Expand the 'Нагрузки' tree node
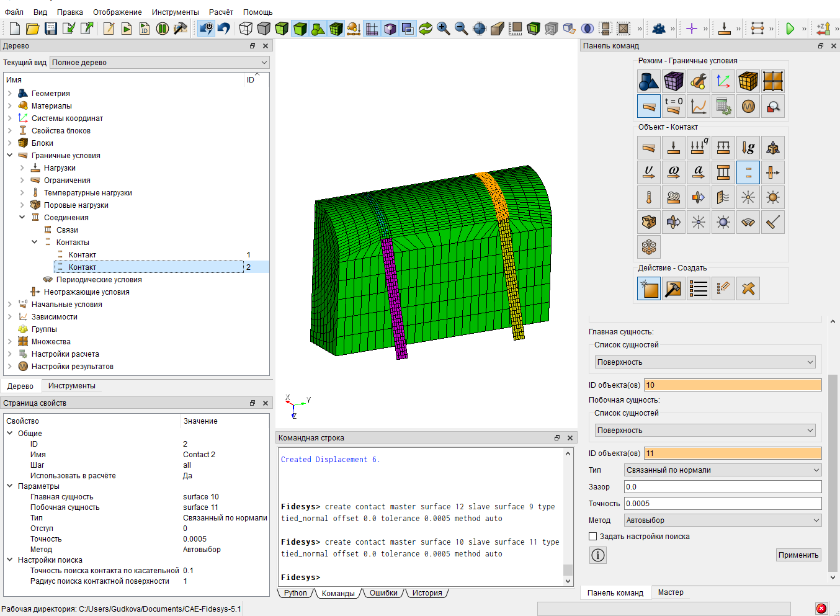Image resolution: width=840 pixels, height=616 pixels. (x=22, y=168)
